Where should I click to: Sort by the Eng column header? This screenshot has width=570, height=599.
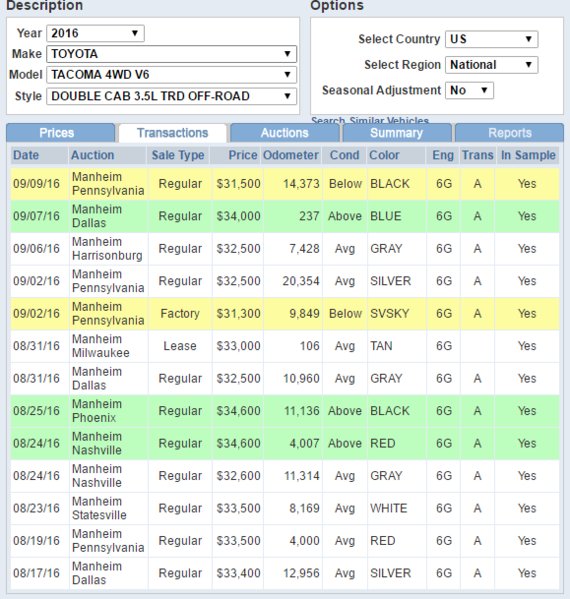(x=443, y=155)
